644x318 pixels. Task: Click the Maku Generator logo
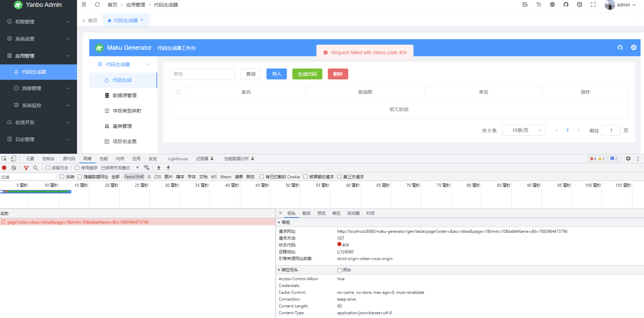pyautogui.click(x=99, y=48)
